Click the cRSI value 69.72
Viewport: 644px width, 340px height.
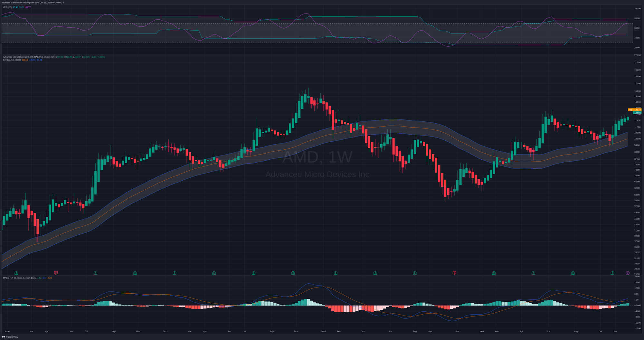tap(28, 7)
